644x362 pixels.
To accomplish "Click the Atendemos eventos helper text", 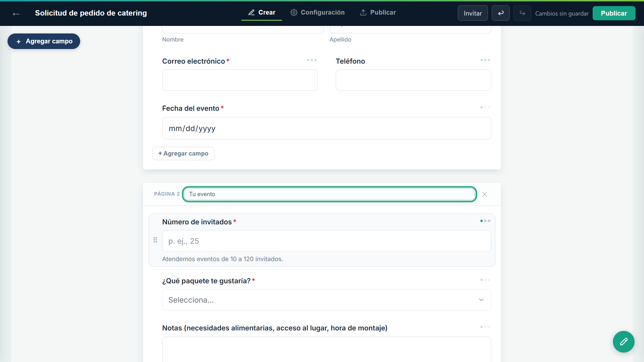I will [x=223, y=259].
